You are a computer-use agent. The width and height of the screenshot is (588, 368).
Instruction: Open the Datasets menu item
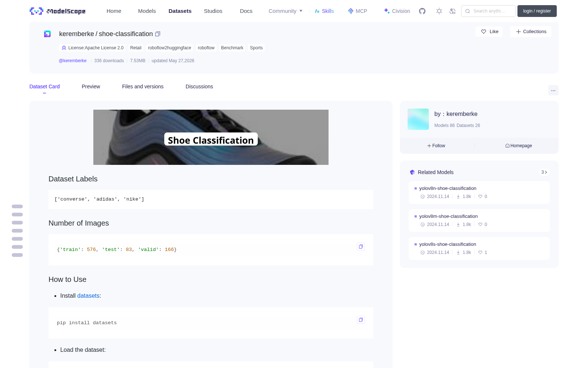pos(180,11)
